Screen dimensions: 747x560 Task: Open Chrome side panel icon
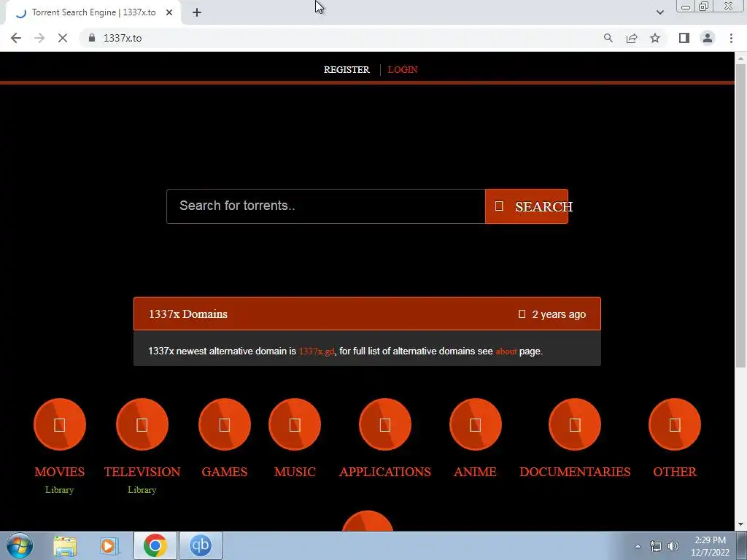click(x=684, y=38)
